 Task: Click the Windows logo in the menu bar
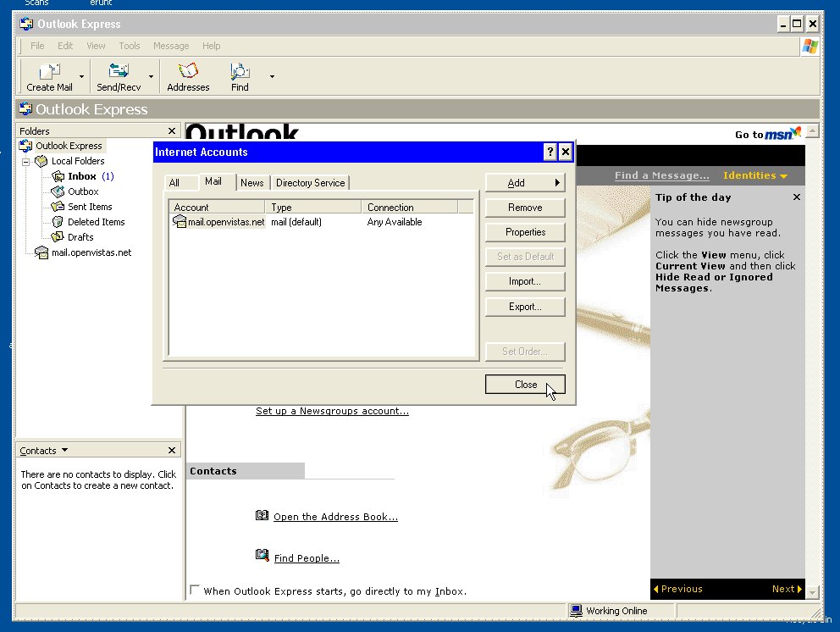[x=810, y=46]
